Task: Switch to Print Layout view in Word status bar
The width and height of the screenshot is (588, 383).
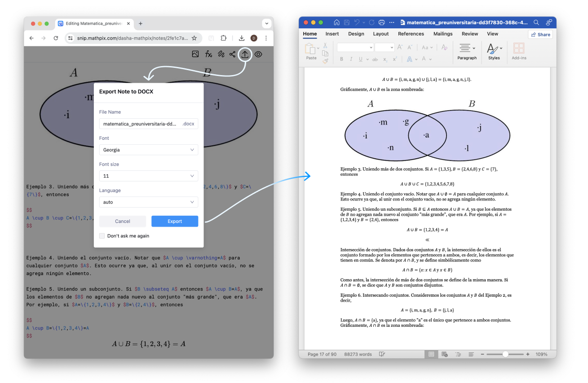Action: pyautogui.click(x=431, y=354)
